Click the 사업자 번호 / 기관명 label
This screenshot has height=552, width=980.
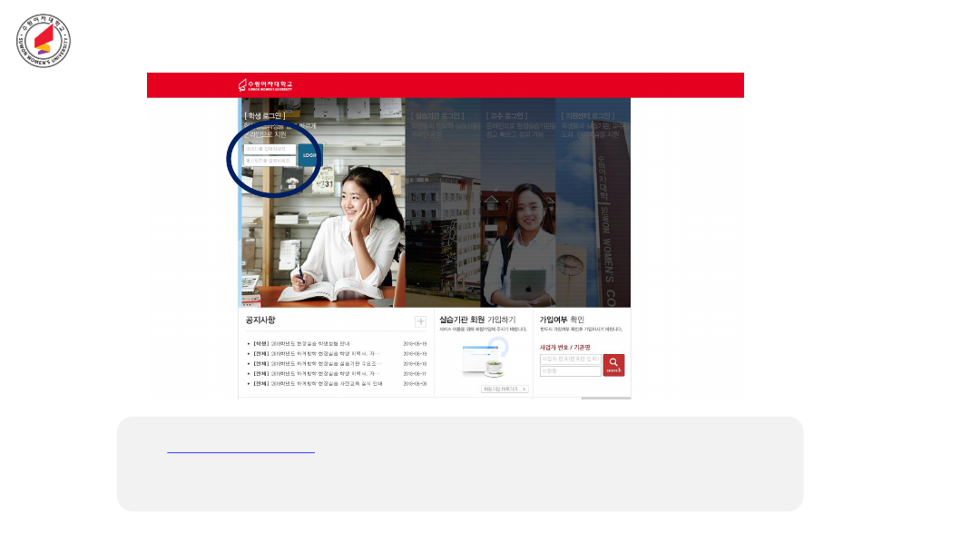click(x=565, y=348)
